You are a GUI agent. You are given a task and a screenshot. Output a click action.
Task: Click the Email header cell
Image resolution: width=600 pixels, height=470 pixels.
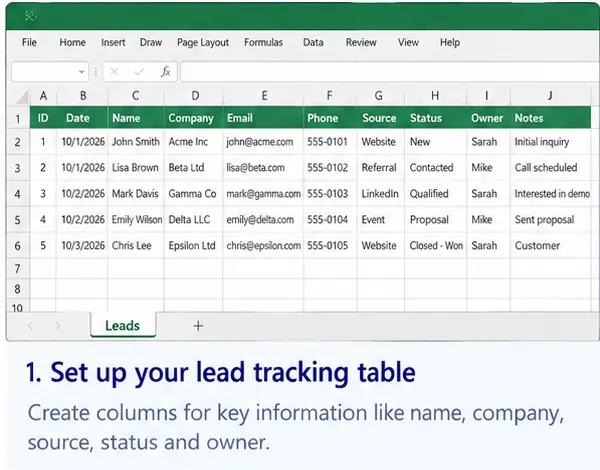coord(264,118)
